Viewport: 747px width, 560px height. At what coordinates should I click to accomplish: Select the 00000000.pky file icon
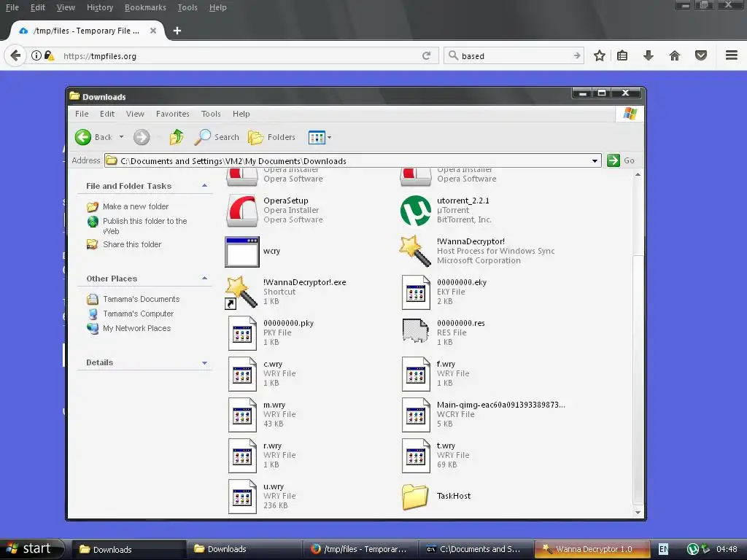coord(242,333)
